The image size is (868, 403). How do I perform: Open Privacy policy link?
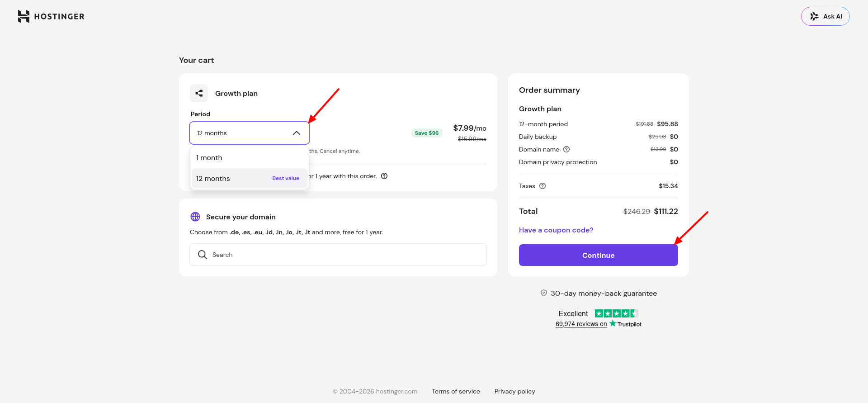coord(514,391)
